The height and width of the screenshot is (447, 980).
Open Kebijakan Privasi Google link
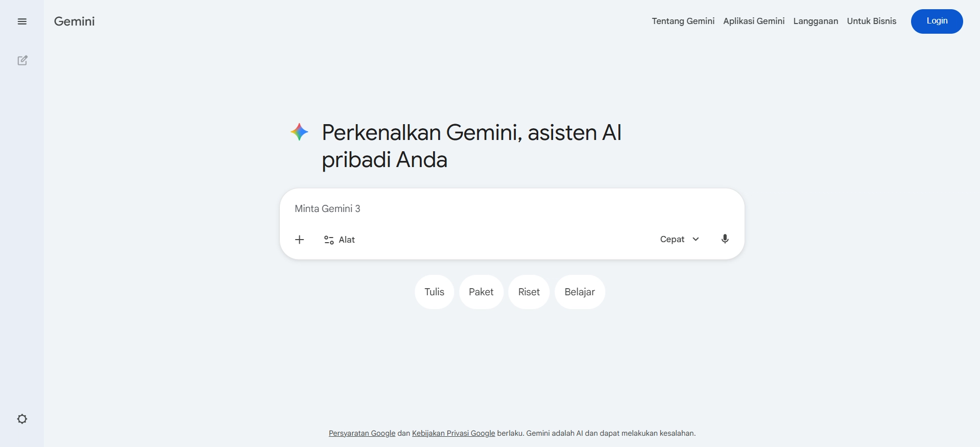tap(453, 433)
